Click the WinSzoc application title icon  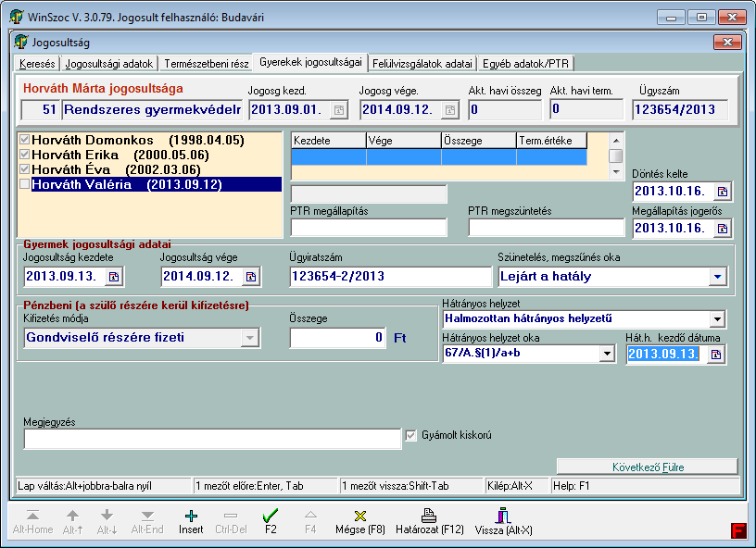pos(17,17)
